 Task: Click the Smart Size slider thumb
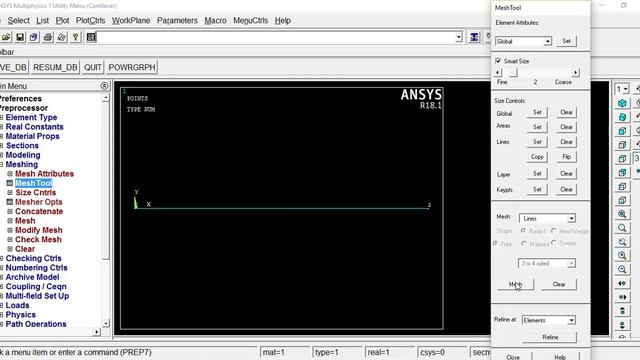tap(513, 72)
